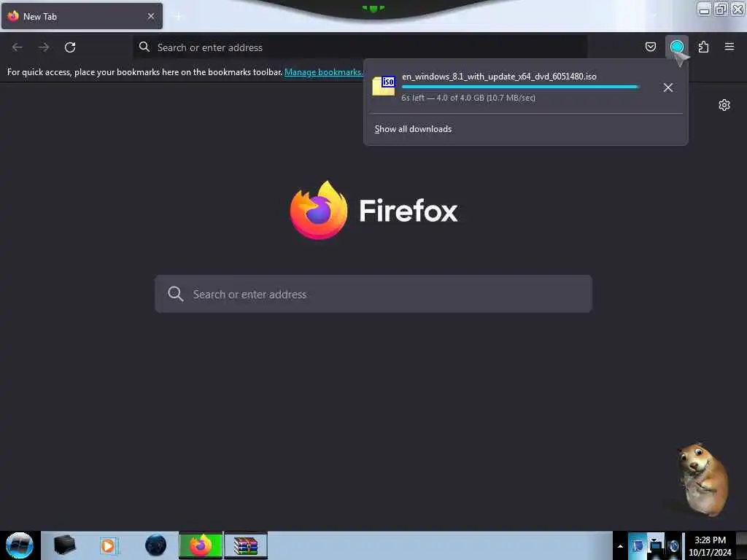
Task: Save to Pocket icon in toolbar
Action: click(x=650, y=47)
